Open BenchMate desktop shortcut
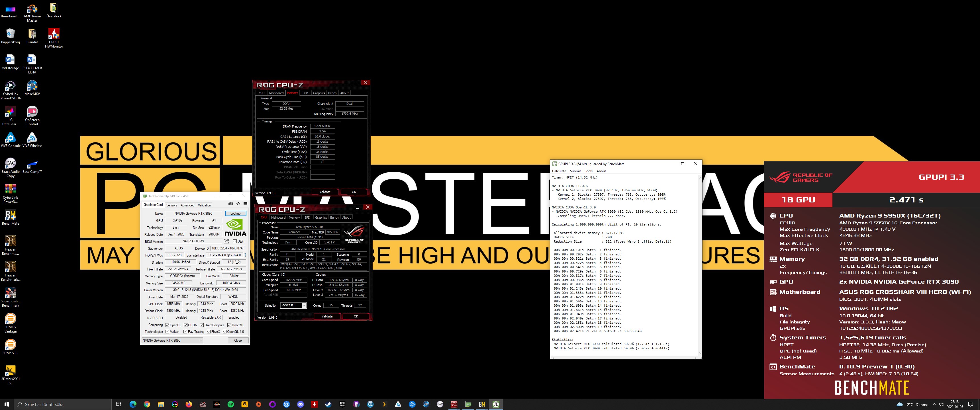980x410 pixels. click(x=11, y=218)
